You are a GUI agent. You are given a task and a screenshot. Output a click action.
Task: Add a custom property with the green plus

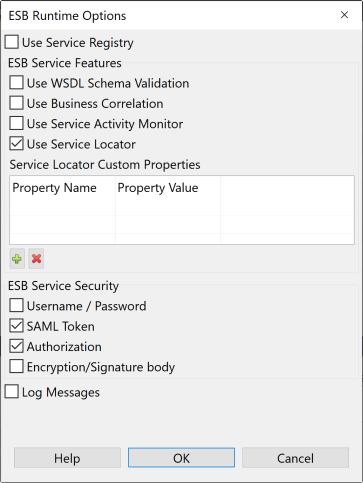click(x=17, y=259)
